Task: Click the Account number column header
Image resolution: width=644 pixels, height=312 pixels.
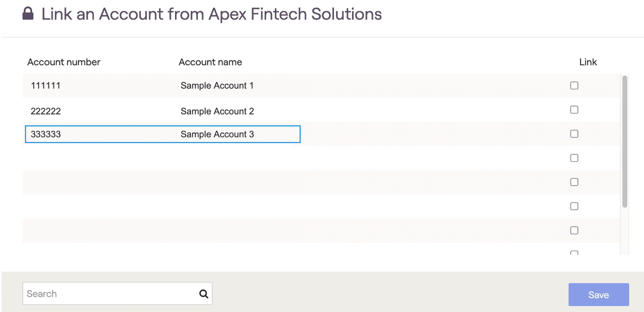Action: tap(64, 62)
